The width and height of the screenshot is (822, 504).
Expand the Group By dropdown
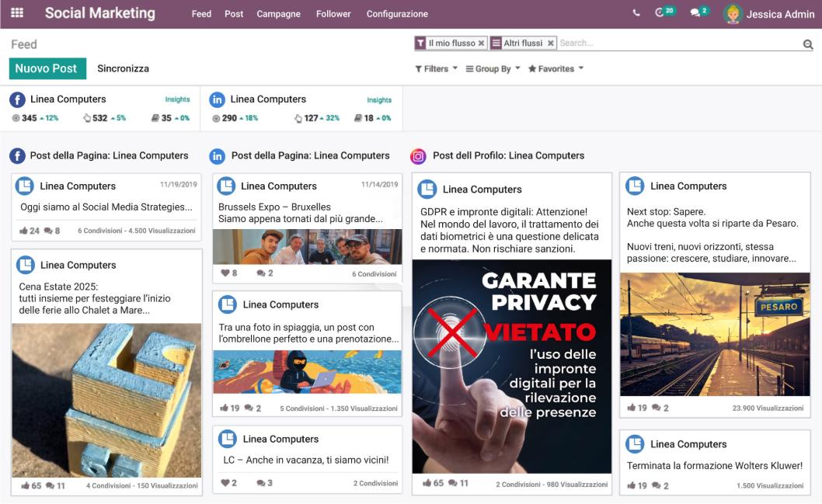pos(493,69)
